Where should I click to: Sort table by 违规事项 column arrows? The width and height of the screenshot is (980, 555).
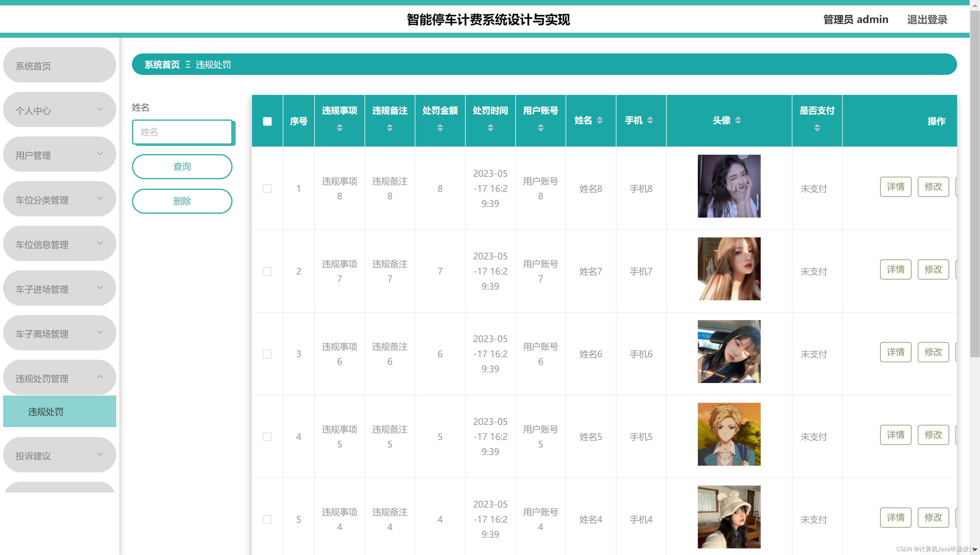[x=339, y=128]
